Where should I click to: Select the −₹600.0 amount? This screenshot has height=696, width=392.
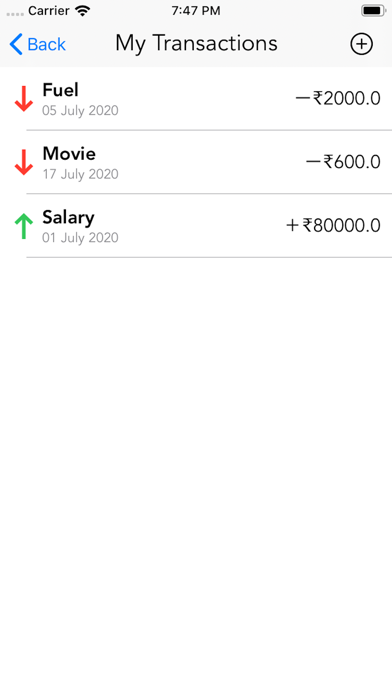[343, 162]
